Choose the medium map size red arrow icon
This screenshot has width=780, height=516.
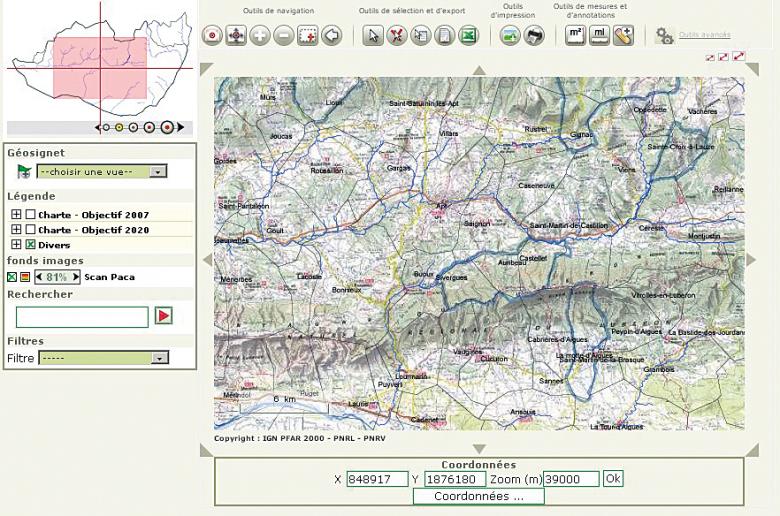[x=723, y=57]
